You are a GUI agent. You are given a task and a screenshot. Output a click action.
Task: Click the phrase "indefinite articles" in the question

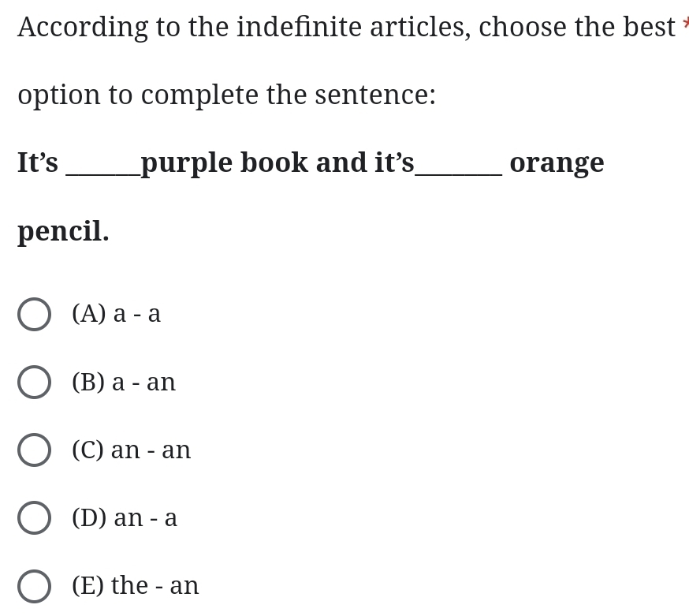coord(353,28)
